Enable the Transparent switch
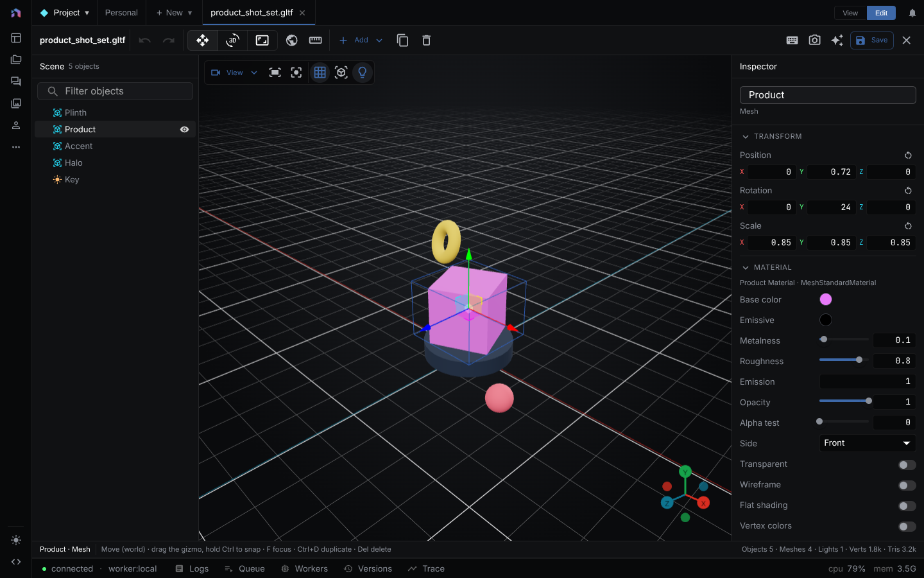This screenshot has height=578, width=924. pos(907,465)
